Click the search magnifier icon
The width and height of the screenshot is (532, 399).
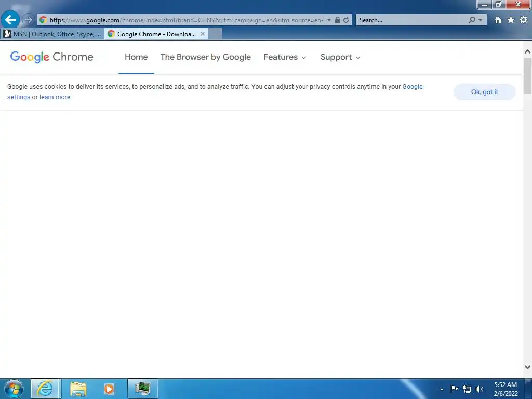tap(472, 20)
